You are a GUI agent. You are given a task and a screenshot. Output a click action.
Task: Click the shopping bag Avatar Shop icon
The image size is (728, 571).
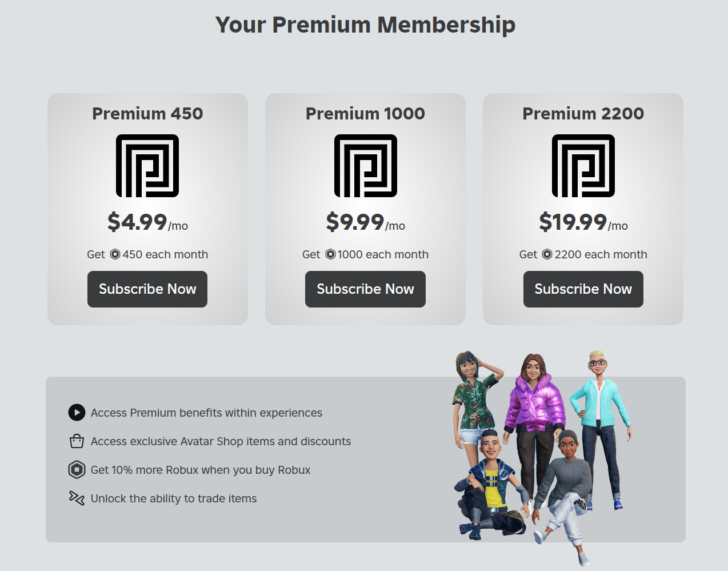(77, 441)
